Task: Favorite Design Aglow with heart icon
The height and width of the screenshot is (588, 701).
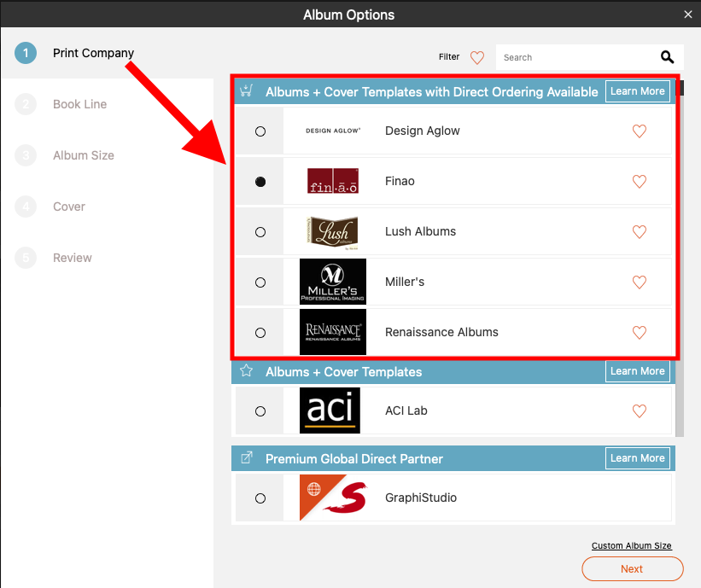Action: coord(639,131)
